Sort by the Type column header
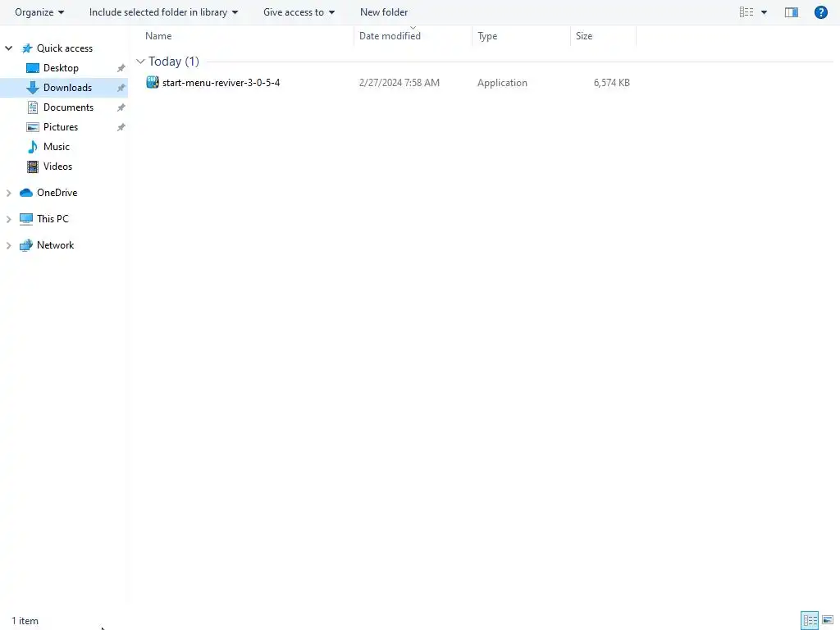 pos(487,36)
